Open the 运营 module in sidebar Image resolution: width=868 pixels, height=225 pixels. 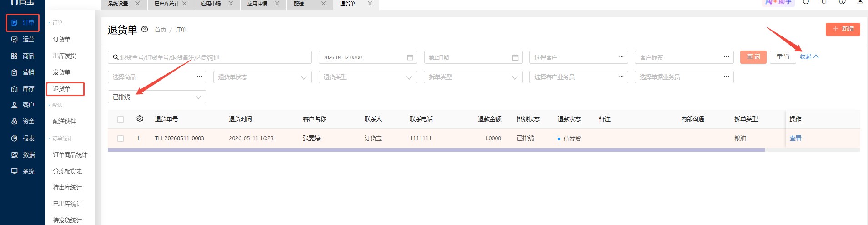coord(23,40)
